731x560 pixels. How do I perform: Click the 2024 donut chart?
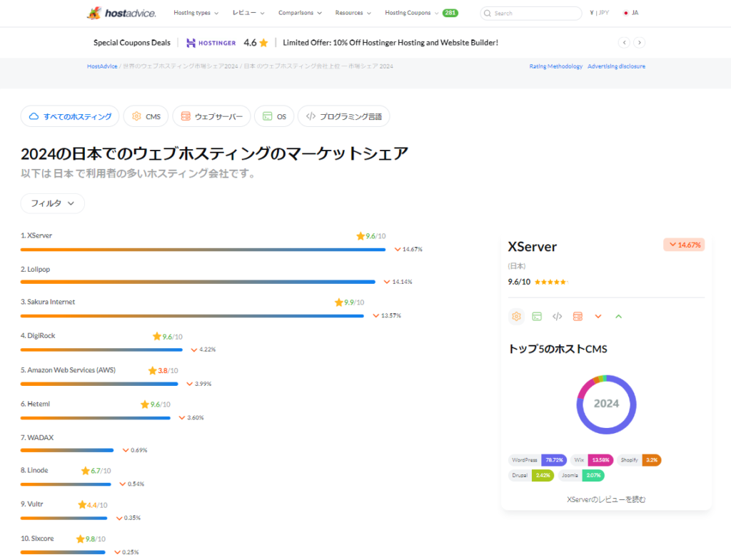(x=606, y=404)
